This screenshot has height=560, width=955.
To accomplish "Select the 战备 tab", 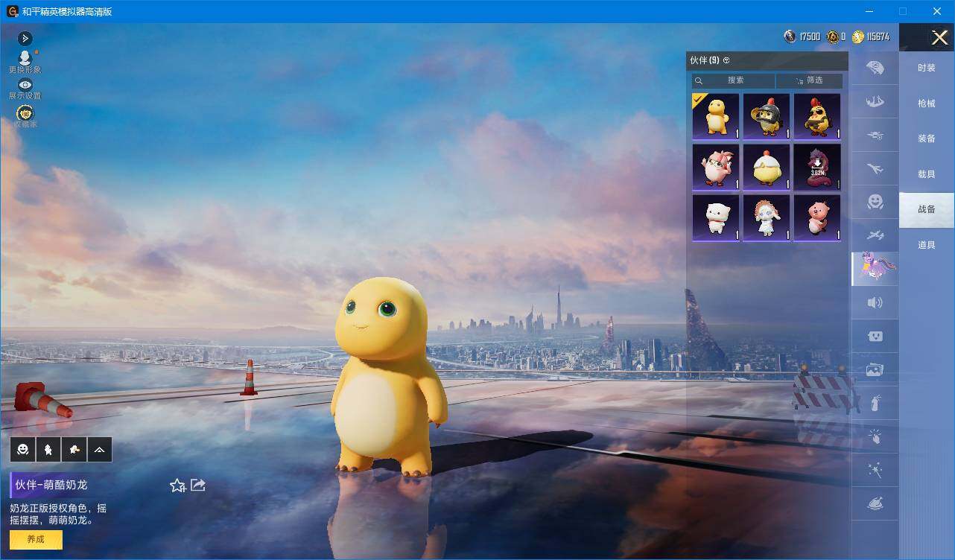I will 927,209.
